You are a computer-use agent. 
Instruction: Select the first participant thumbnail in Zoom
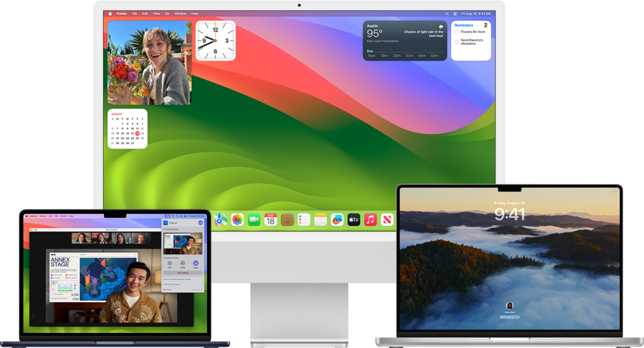81,239
